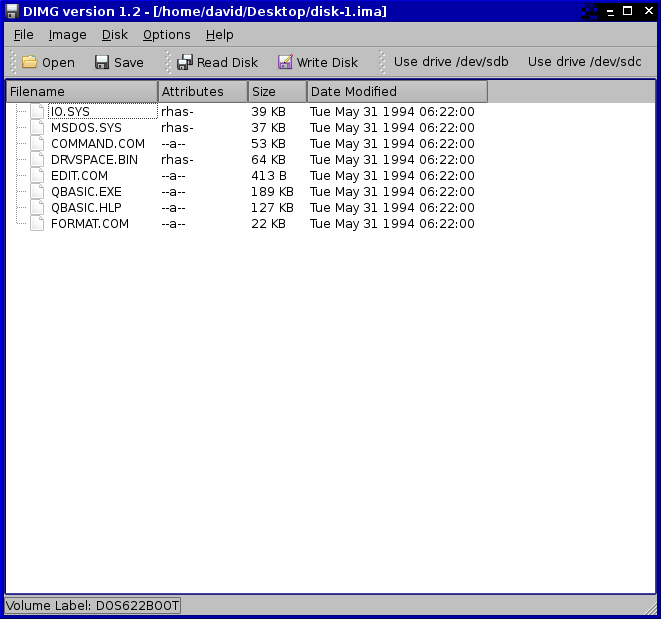Click the 413 B size value
The width and height of the screenshot is (661, 619).
pyautogui.click(x=269, y=176)
